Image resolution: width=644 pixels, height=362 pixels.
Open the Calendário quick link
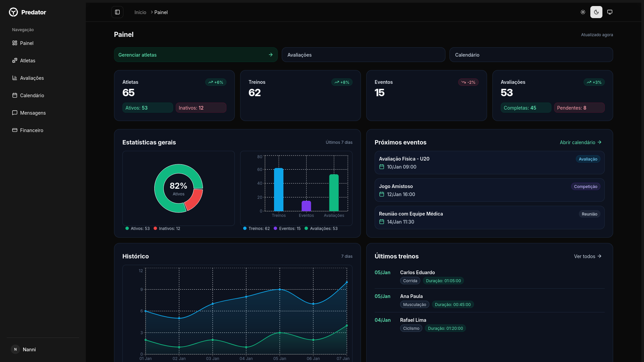[x=531, y=55]
